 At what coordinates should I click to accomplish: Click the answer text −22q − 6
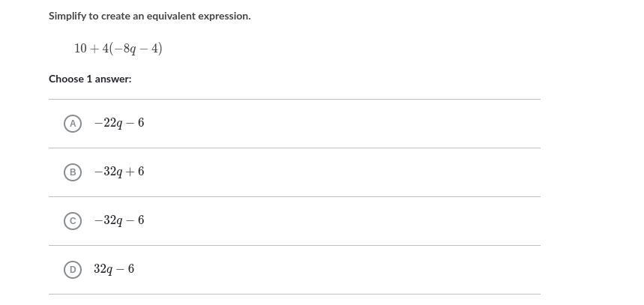click(x=119, y=123)
